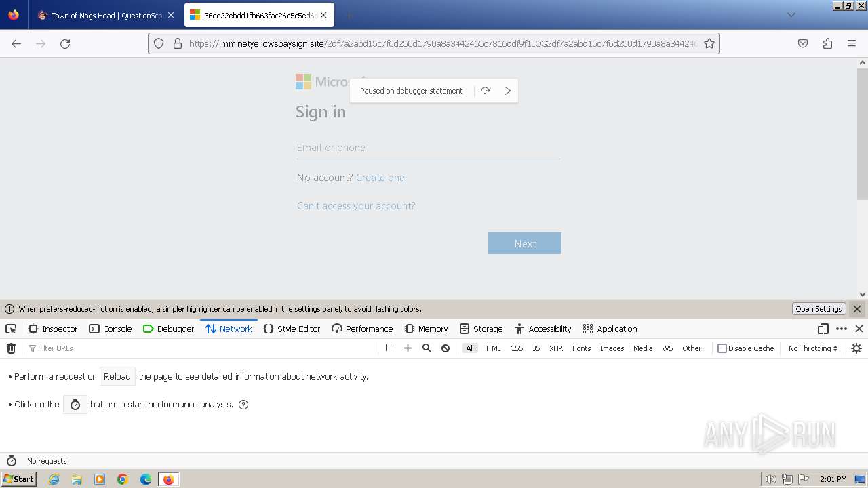Viewport: 868px width, 488px height.
Task: Select the All request filter
Action: click(470, 348)
